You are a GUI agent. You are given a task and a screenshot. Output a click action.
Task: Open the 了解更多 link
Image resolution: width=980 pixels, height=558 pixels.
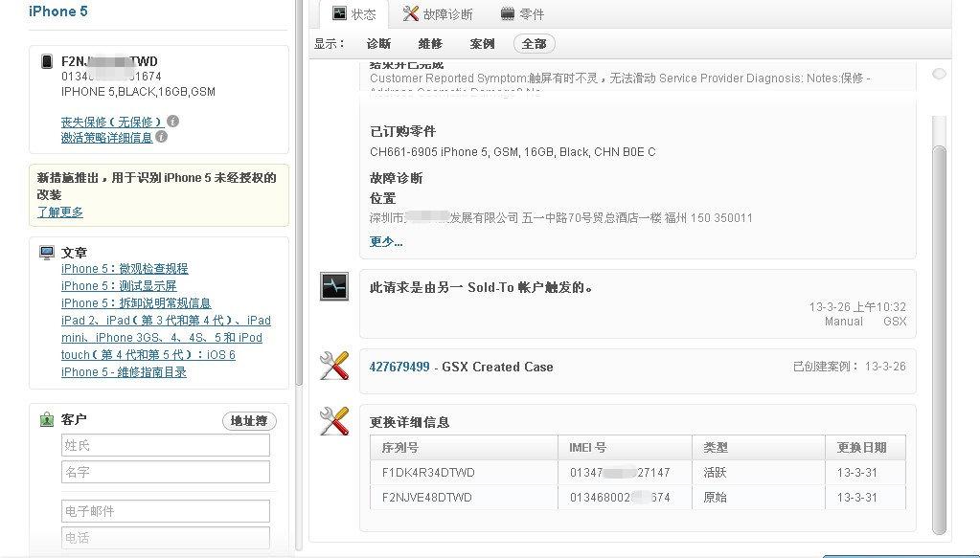tap(60, 212)
